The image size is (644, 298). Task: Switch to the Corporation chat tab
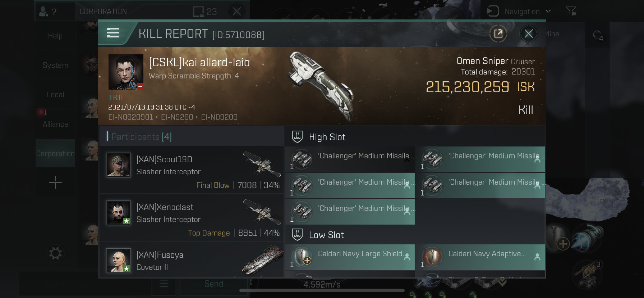[55, 153]
